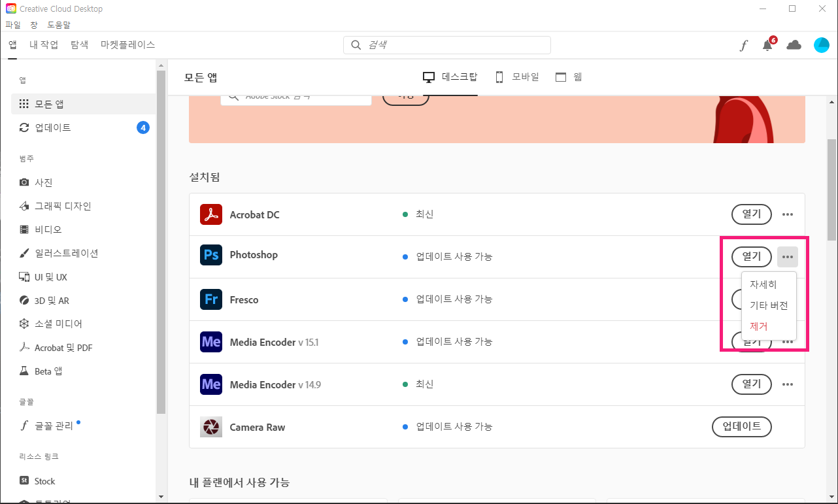Click the update count badge 4

click(143, 127)
